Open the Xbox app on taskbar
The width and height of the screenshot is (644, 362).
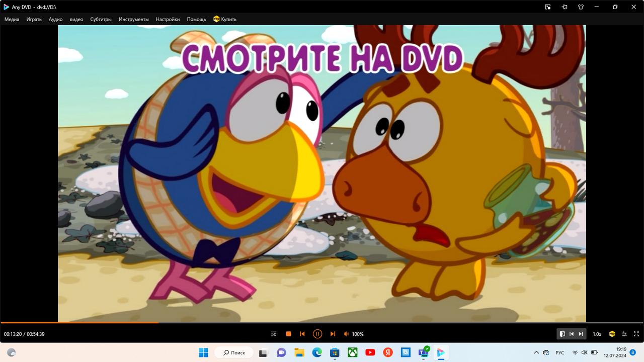pos(353,352)
